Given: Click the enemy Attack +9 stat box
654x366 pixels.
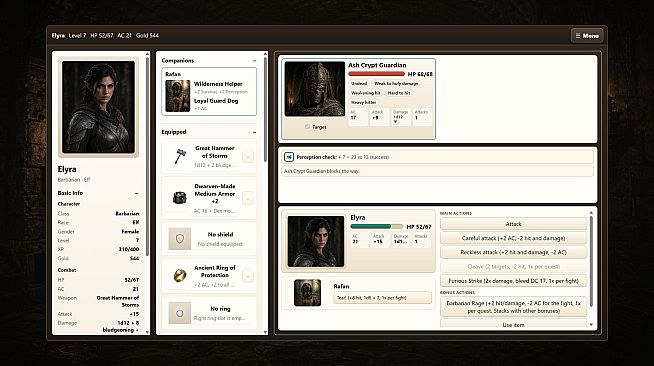Looking at the screenshot, I should [x=379, y=117].
